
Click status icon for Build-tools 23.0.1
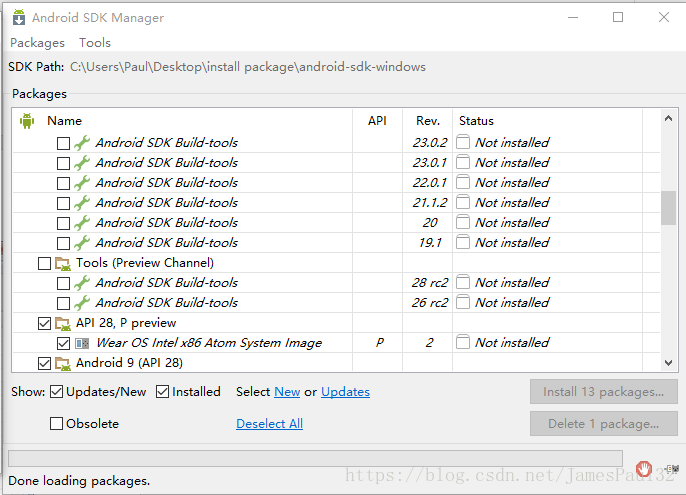click(463, 162)
